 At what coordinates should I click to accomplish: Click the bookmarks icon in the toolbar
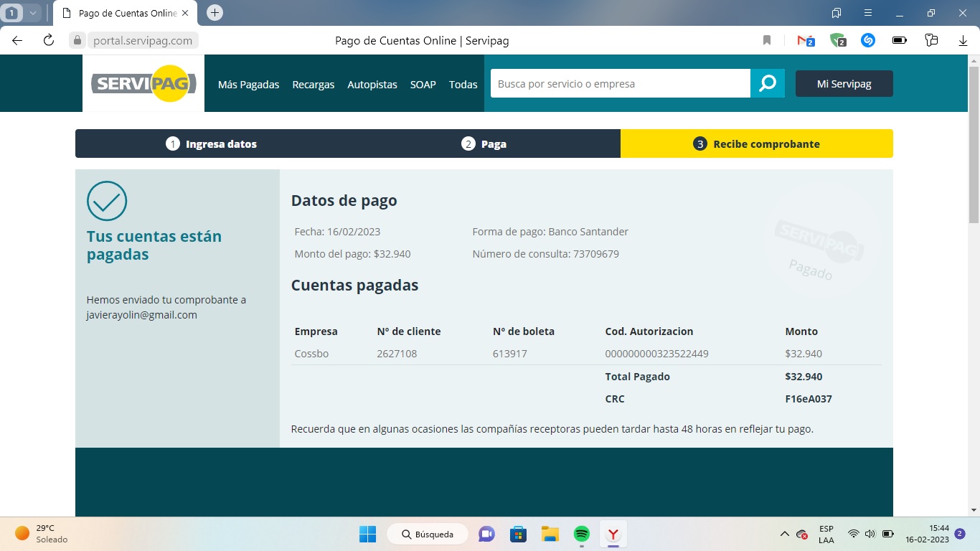[767, 40]
